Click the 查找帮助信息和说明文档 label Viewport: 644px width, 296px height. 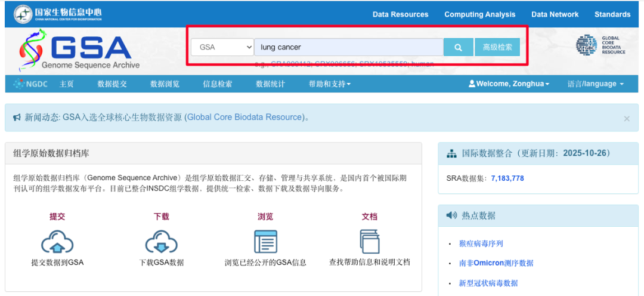(x=370, y=263)
